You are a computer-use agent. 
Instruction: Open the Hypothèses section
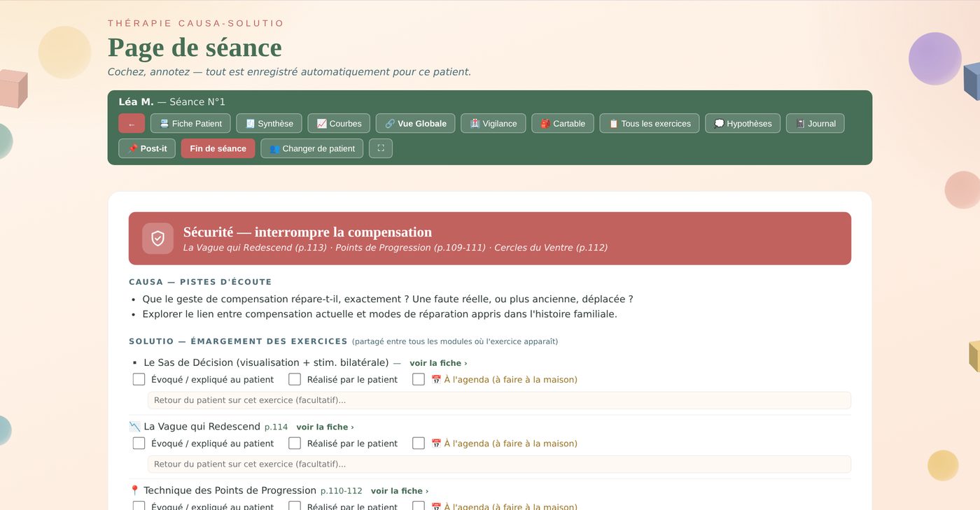(742, 123)
